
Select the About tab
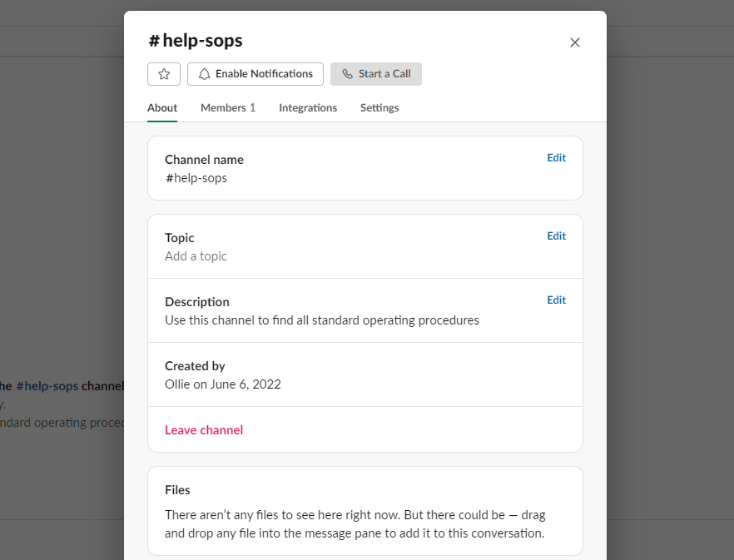click(161, 107)
